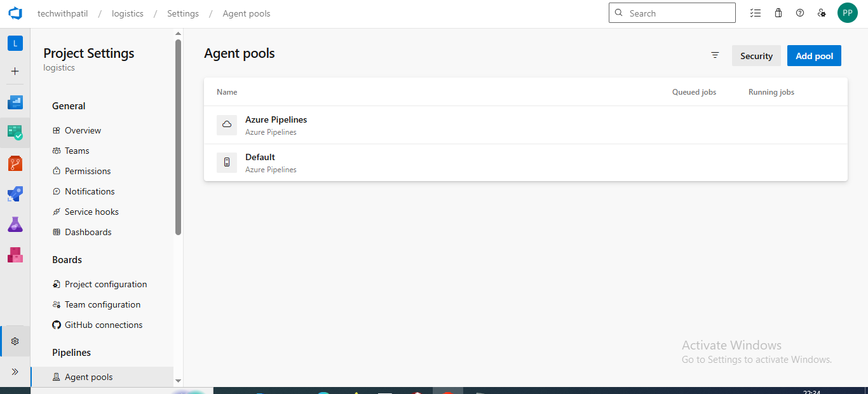This screenshot has height=394, width=868.
Task: Open Repos icon in left rail
Action: pos(15,163)
